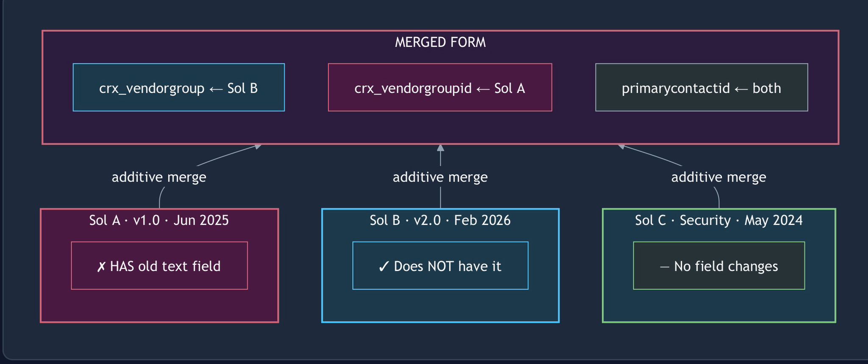Click the ✓ check mark in Sol B
Viewport: 868px width, 364px height.
[384, 266]
